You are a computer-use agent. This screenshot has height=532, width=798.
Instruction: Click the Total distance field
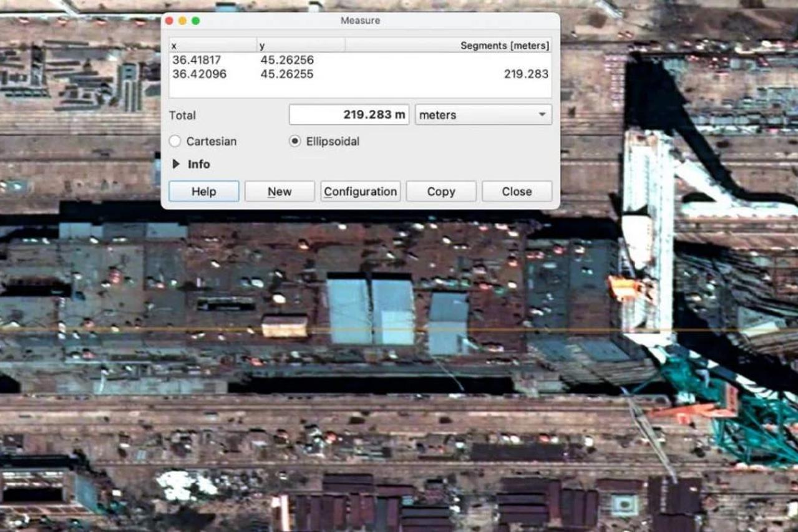coord(349,115)
